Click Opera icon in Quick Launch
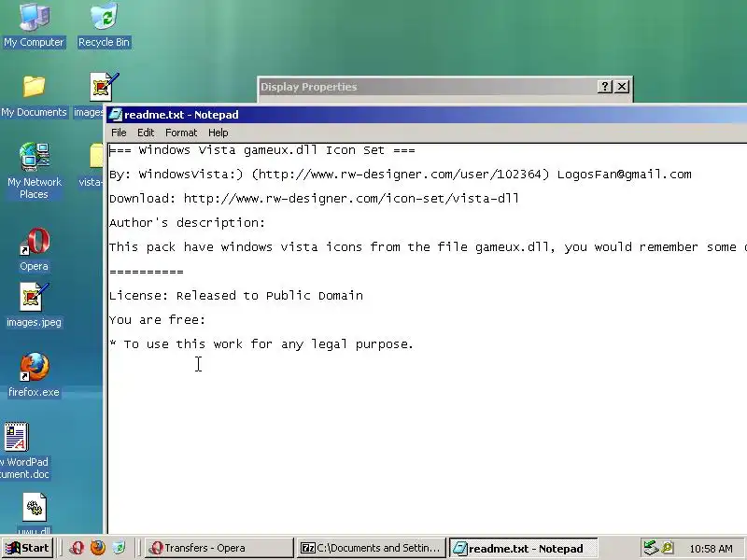 click(77, 548)
